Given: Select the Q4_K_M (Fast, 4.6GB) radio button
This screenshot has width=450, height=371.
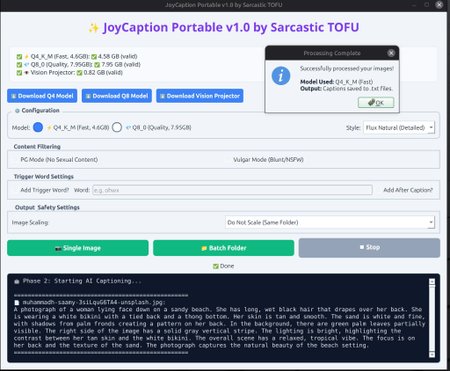Looking at the screenshot, I should (38, 127).
